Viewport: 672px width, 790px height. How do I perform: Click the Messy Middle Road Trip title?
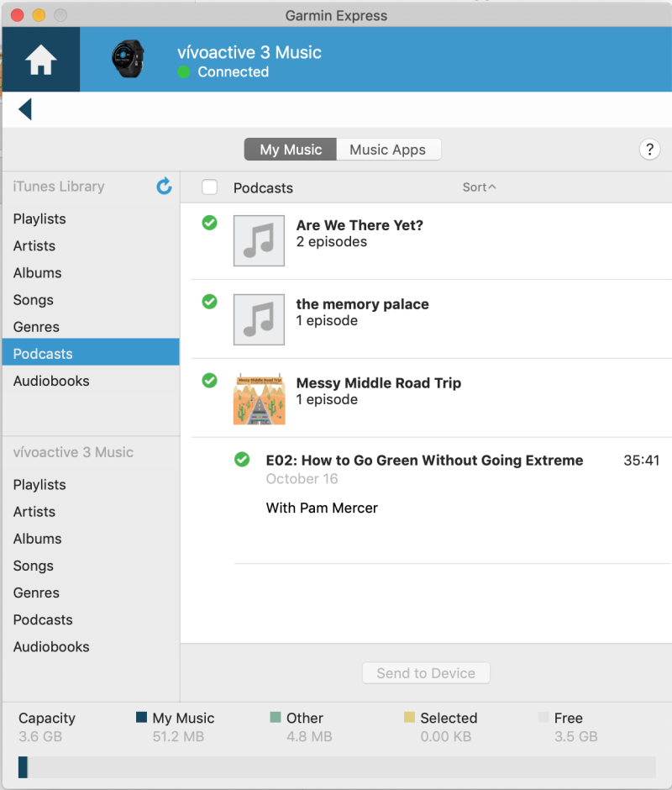[x=379, y=383]
